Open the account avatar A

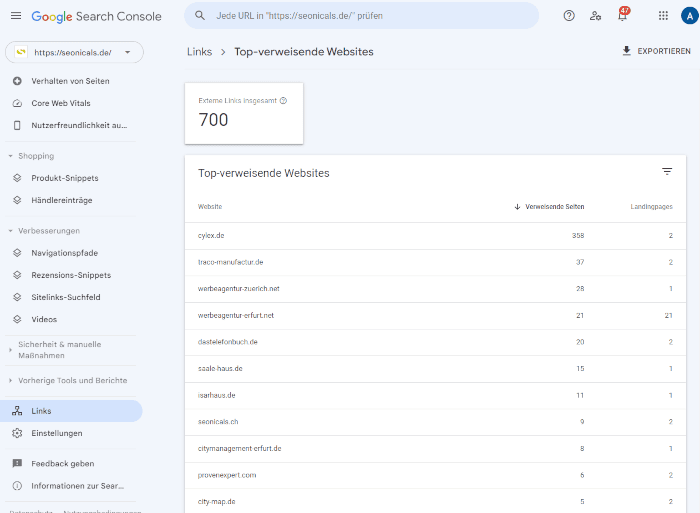click(690, 16)
